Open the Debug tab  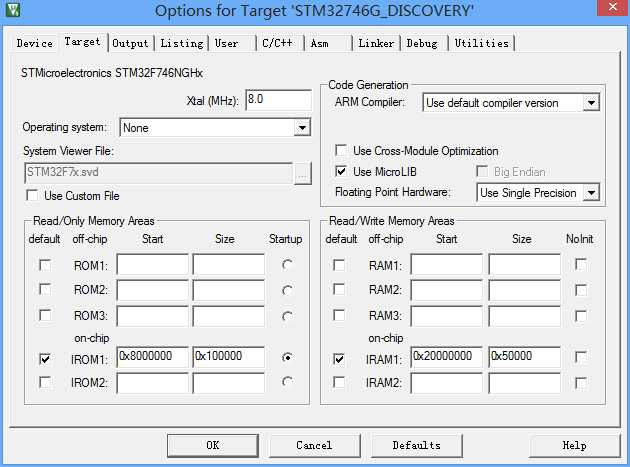pyautogui.click(x=422, y=43)
